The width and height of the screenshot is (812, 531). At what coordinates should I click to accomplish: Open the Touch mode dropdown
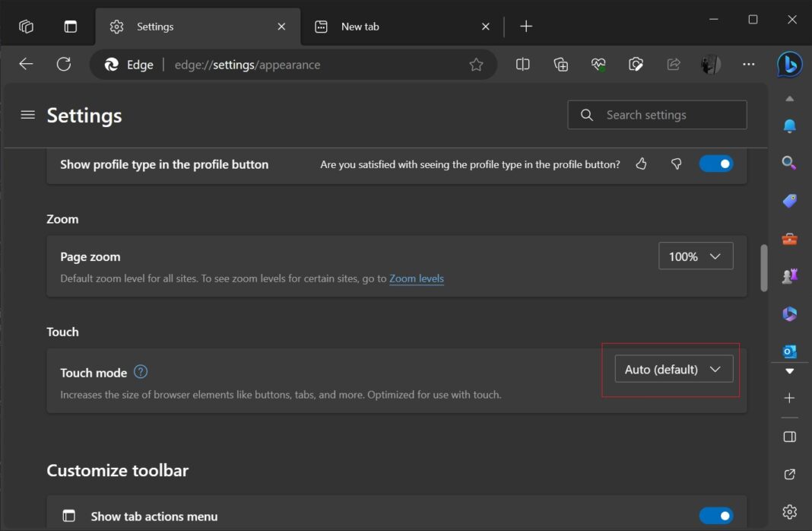pos(673,368)
